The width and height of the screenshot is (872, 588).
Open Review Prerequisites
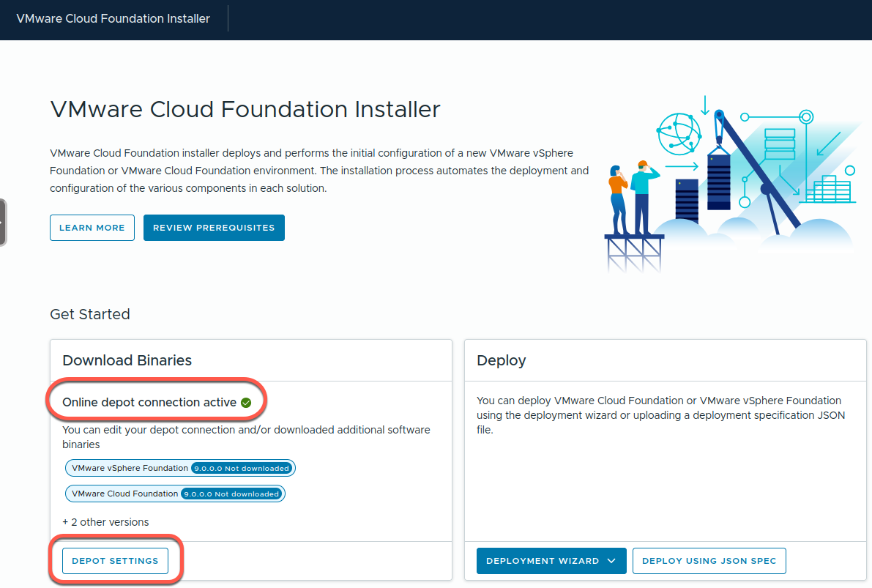pyautogui.click(x=214, y=228)
